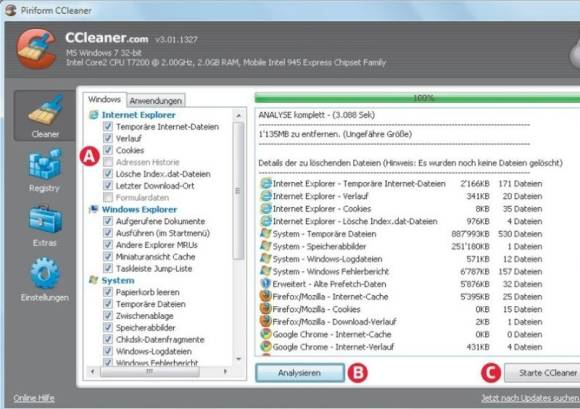The image size is (580, 409).
Task: Enable the Formulardaten checkbox
Action: [x=108, y=197]
